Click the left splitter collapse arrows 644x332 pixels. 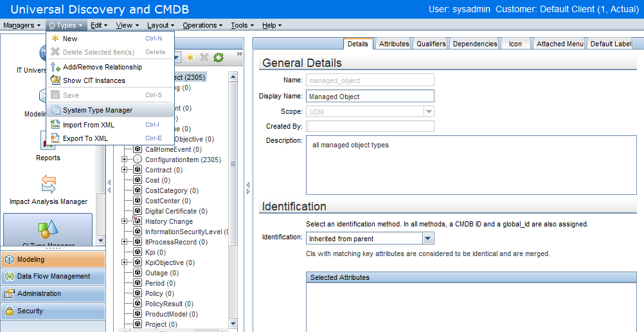click(109, 186)
